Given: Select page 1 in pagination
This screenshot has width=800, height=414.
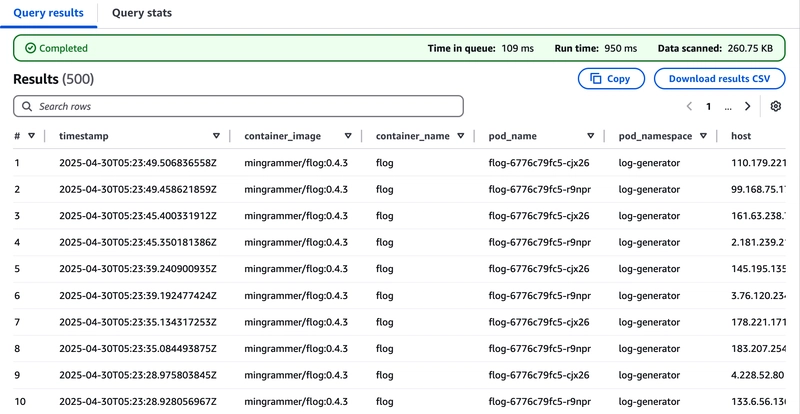Looking at the screenshot, I should pos(708,106).
